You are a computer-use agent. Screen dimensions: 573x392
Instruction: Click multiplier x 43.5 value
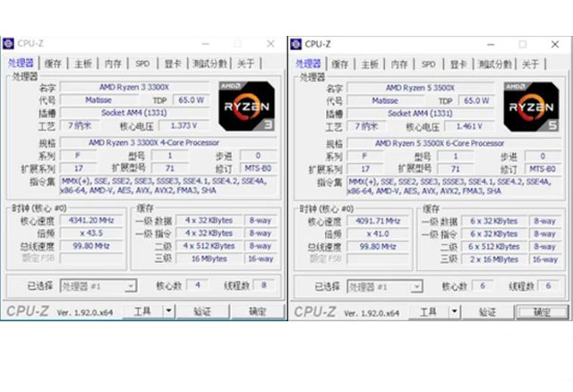(91, 233)
